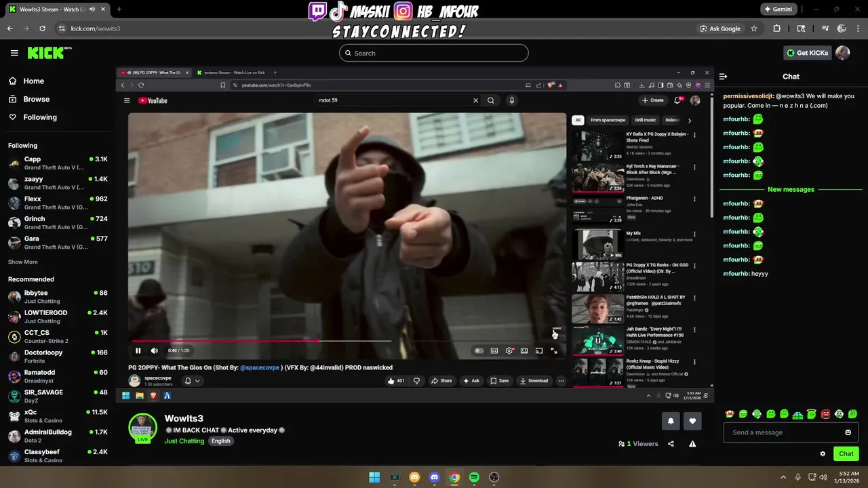Screen dimensions: 868x488
Task: Start YouTube voice search
Action: click(512, 100)
